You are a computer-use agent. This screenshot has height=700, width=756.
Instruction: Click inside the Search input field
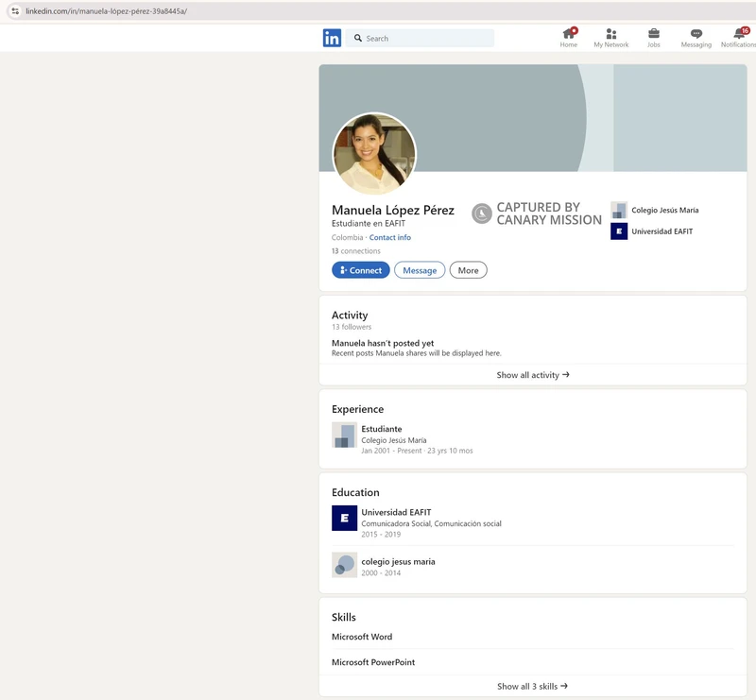(x=421, y=38)
